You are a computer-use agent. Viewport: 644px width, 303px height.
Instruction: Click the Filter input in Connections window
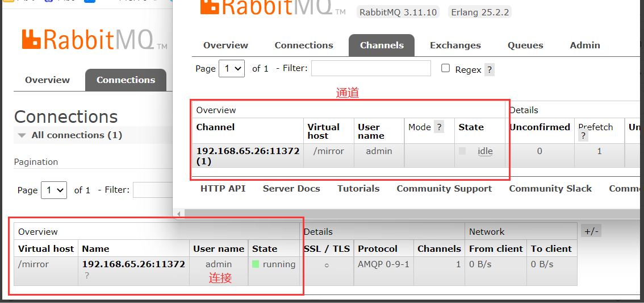(153, 190)
